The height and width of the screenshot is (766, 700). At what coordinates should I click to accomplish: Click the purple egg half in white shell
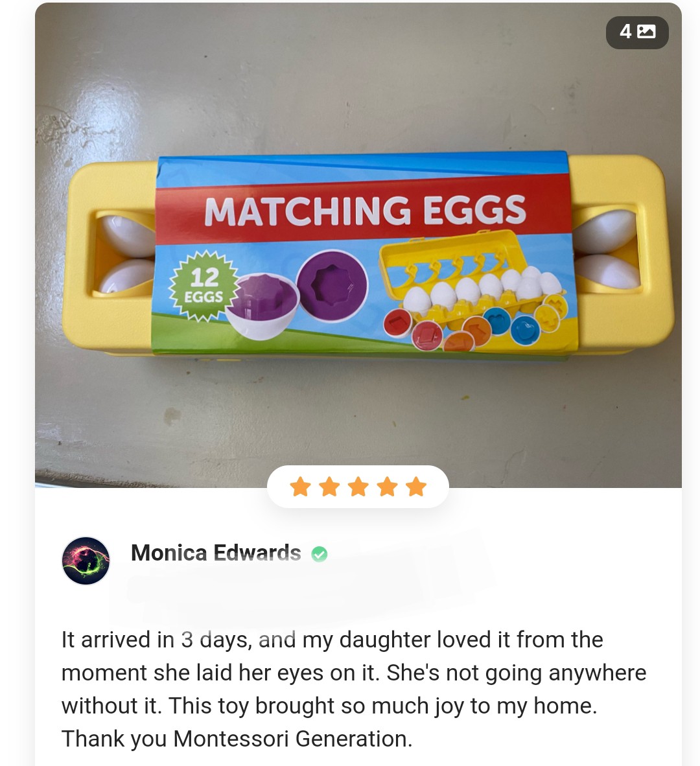click(x=261, y=305)
